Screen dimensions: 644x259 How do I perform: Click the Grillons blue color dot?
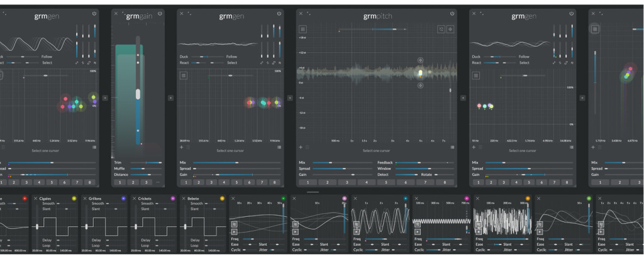click(123, 198)
